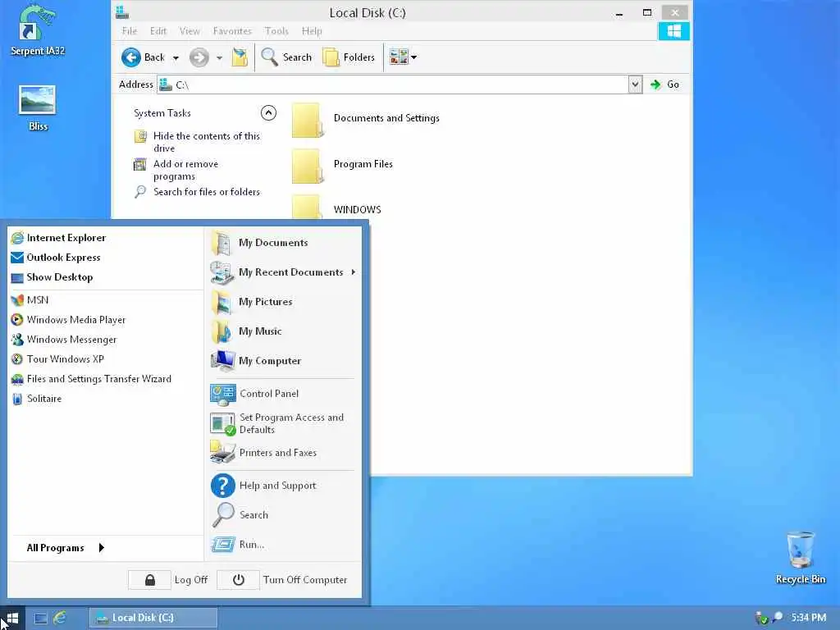Click Add or remove programs link
The image size is (840, 630).
pyautogui.click(x=185, y=170)
